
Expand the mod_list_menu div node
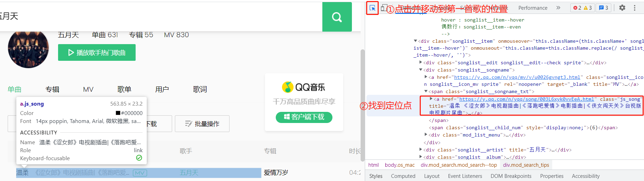point(426,135)
